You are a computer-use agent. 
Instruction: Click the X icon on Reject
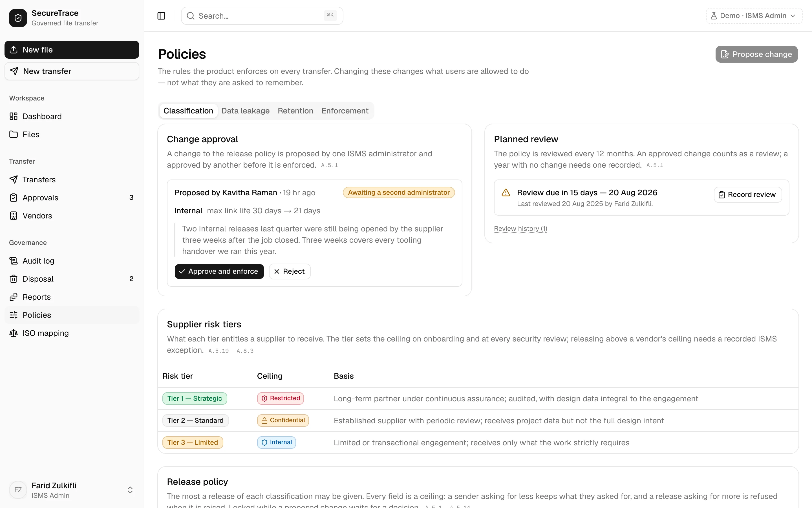pyautogui.click(x=277, y=271)
